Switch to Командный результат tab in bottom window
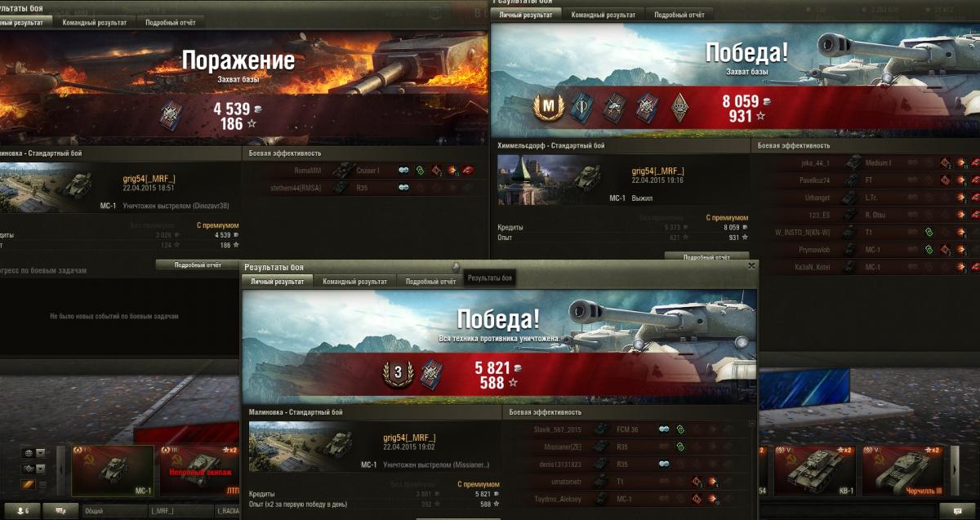 pyautogui.click(x=354, y=281)
